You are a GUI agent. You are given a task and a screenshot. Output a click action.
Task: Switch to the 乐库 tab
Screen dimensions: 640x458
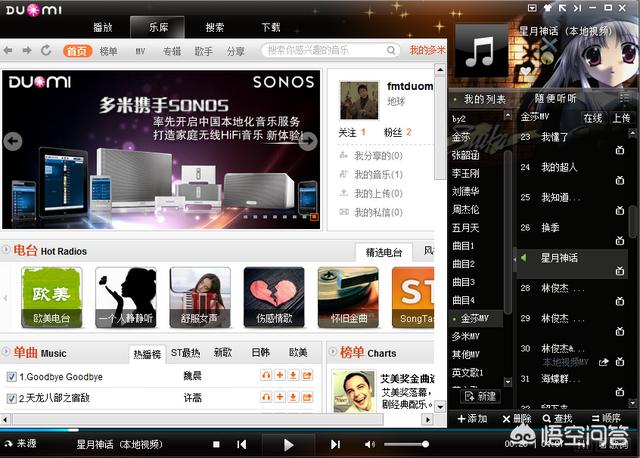coord(158,27)
